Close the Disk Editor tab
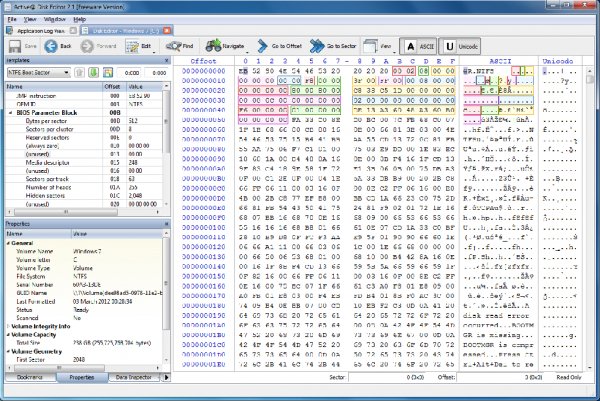 pyautogui.click(x=167, y=31)
